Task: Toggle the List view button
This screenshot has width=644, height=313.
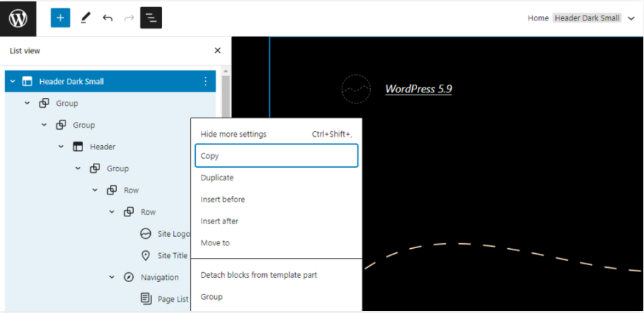Action: pos(151,18)
